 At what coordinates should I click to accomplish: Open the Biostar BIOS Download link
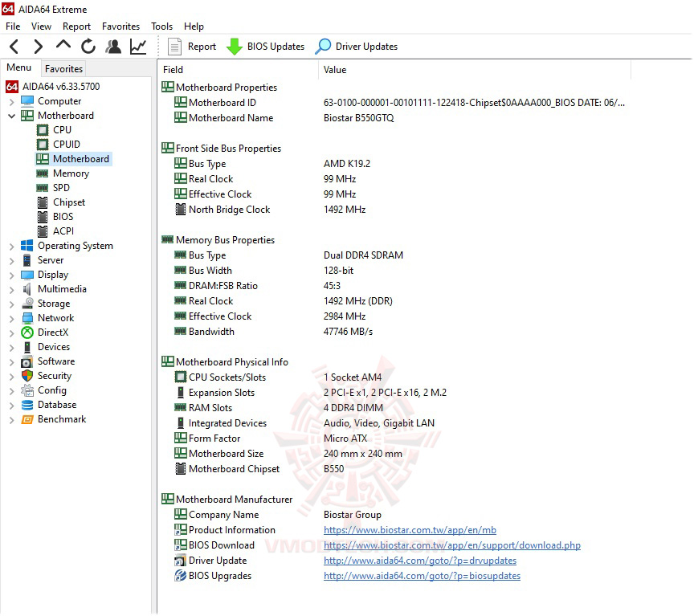pos(452,545)
